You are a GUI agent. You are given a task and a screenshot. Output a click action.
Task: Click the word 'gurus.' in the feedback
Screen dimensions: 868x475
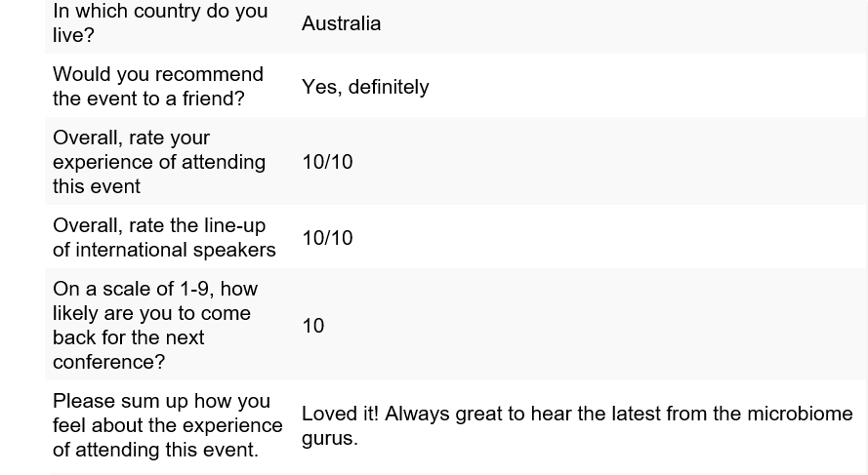[x=330, y=439]
